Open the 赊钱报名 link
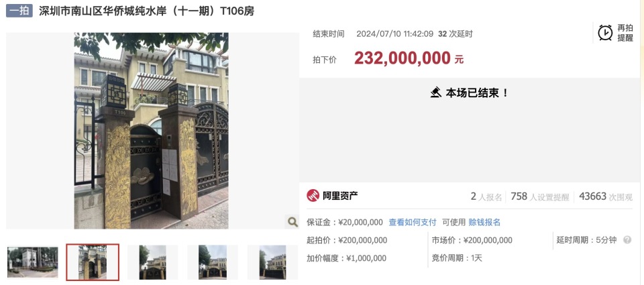The image size is (644, 285). 484,222
